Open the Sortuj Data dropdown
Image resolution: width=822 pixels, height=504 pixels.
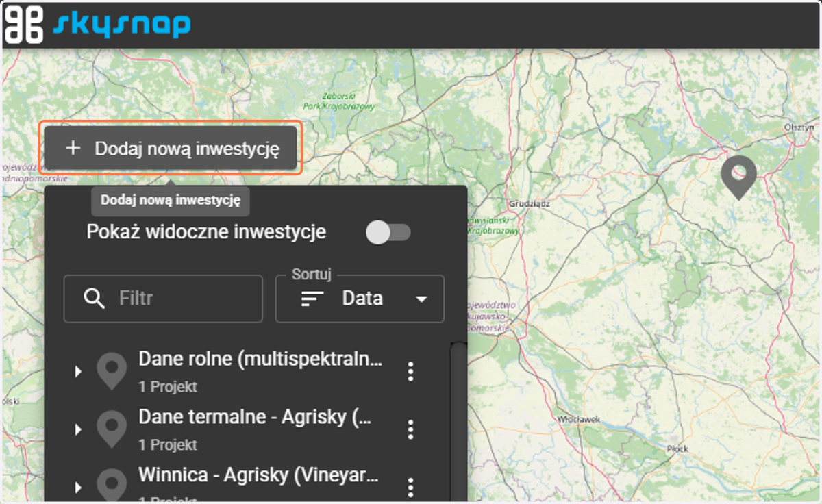[x=360, y=299]
